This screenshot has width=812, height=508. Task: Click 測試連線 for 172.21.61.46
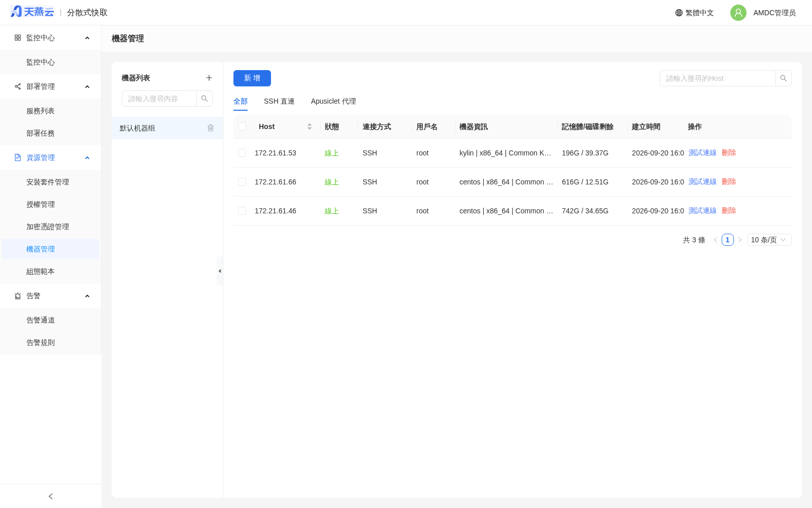pyautogui.click(x=702, y=211)
